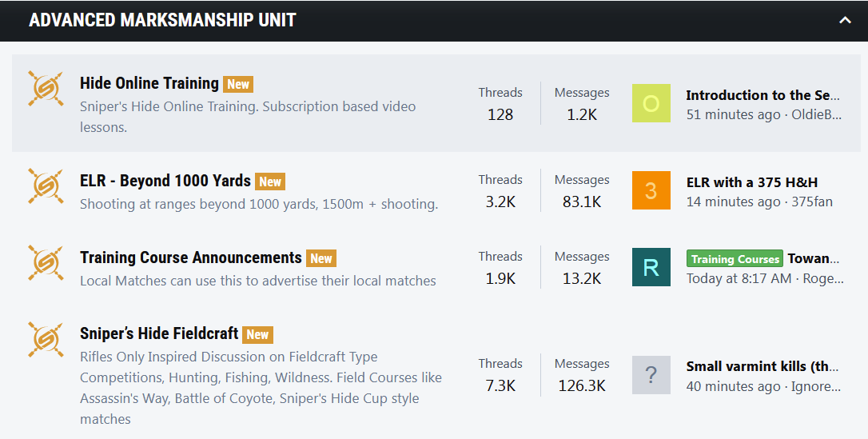Open the teal 'R' user avatar
Screen dimensions: 868x439
651,267
